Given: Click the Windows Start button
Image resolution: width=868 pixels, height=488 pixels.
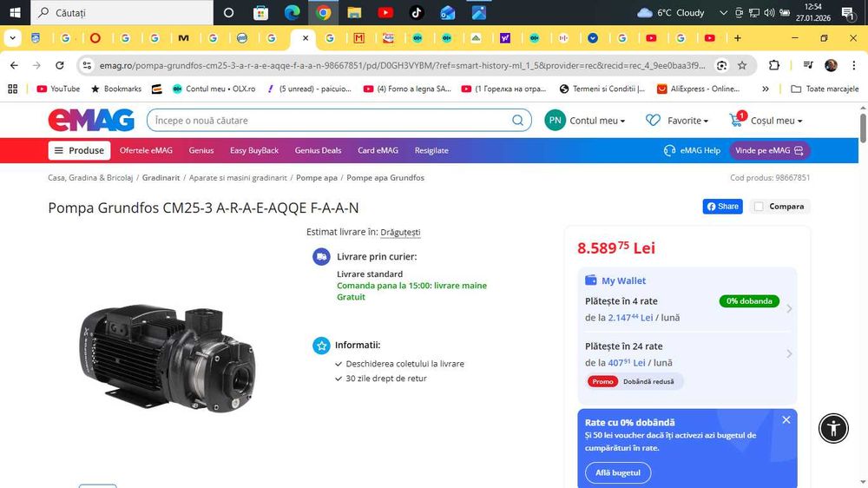Looking at the screenshot, I should pos(15,12).
